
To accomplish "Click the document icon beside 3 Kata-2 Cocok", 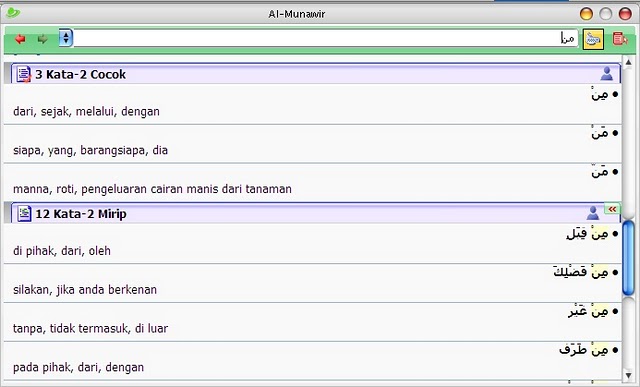I will 24,74.
